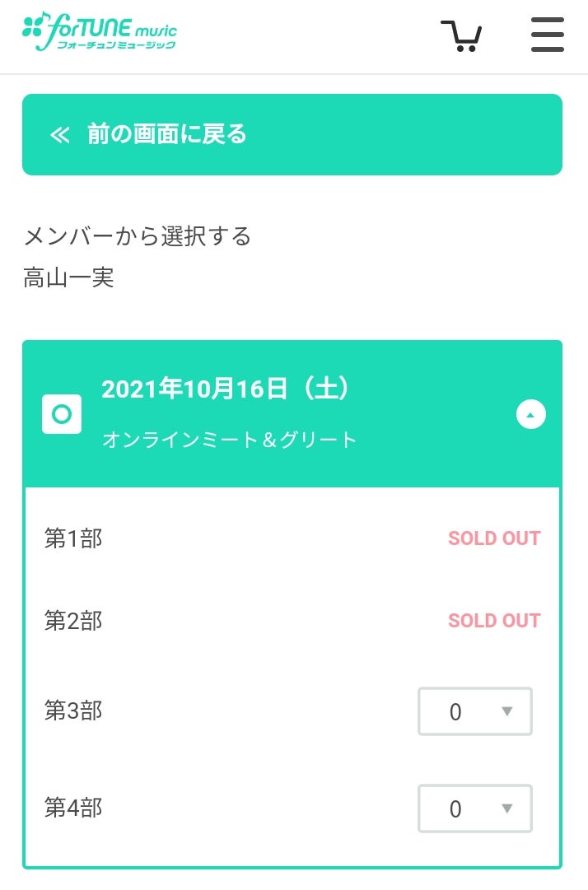Image resolution: width=588 pixels, height=890 pixels.
Task: Click the 第2部 SOLD OUT label
Action: [494, 621]
